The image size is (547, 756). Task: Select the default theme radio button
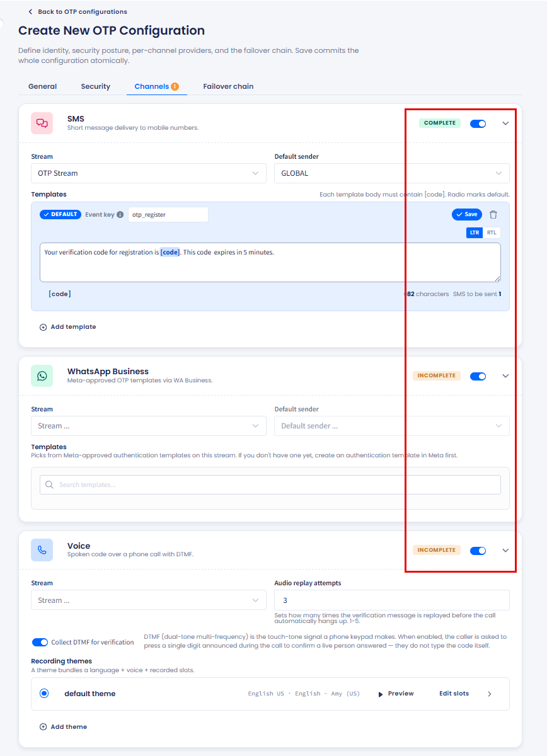point(44,693)
